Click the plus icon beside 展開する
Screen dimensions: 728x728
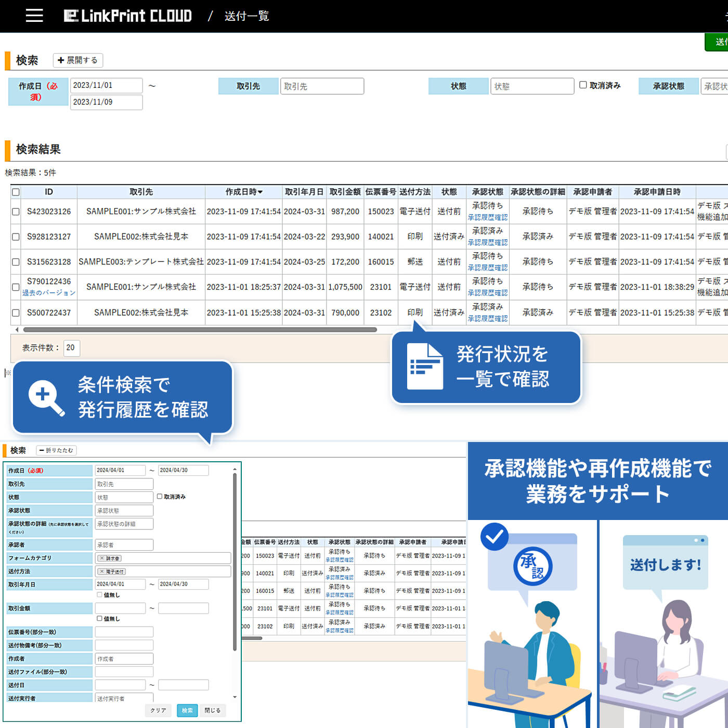(x=61, y=60)
